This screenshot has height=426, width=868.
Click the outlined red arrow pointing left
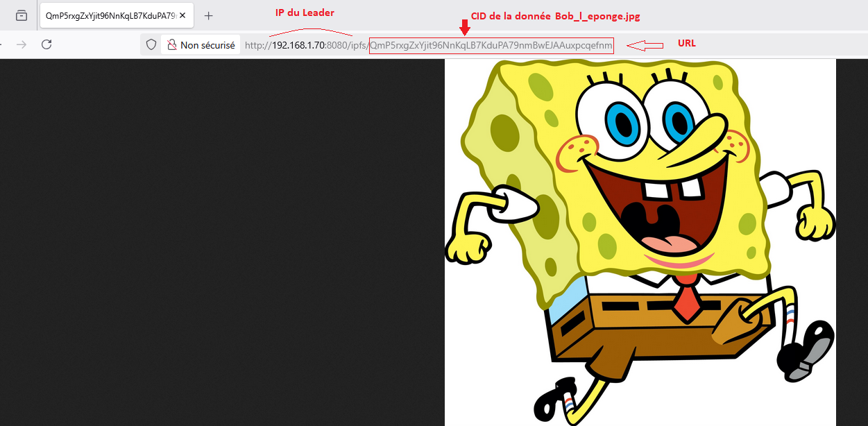point(645,46)
